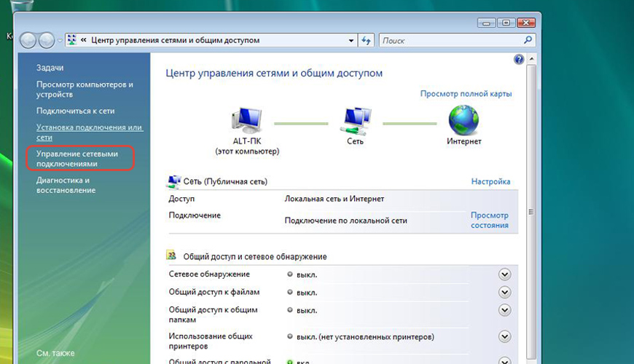Open Просмотр компьютеров и устройств task
The width and height of the screenshot is (634, 364).
pyautogui.click(x=85, y=90)
